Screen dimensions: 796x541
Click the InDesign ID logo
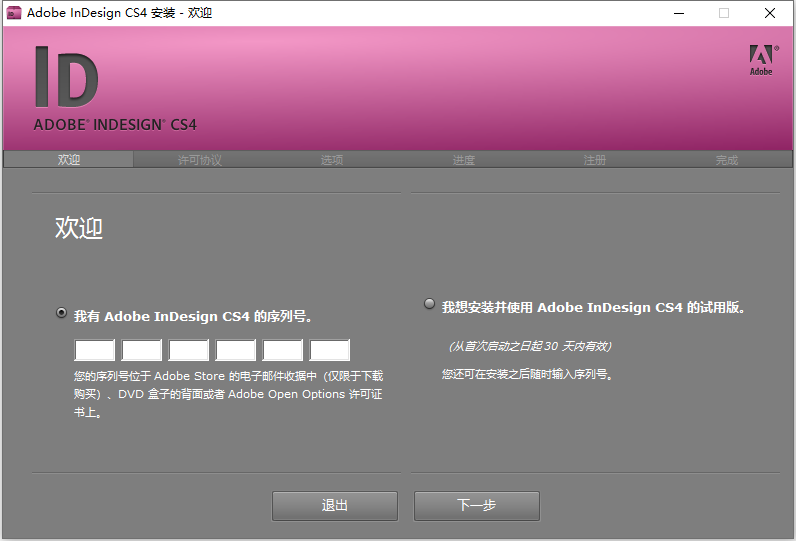pyautogui.click(x=67, y=77)
